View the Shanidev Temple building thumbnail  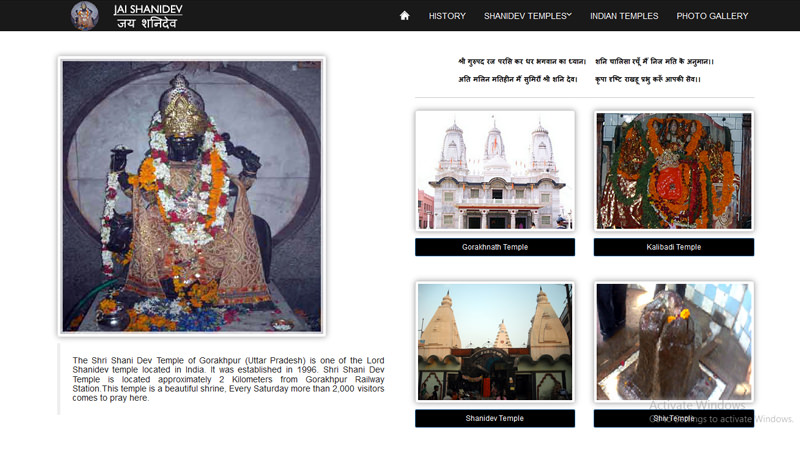tap(495, 342)
